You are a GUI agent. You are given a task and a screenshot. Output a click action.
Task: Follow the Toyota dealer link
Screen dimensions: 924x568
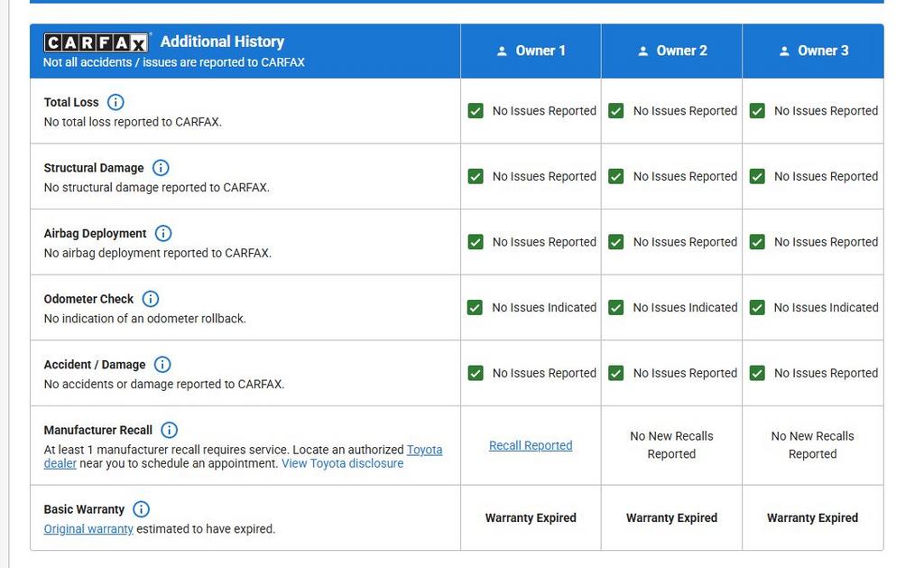424,450
